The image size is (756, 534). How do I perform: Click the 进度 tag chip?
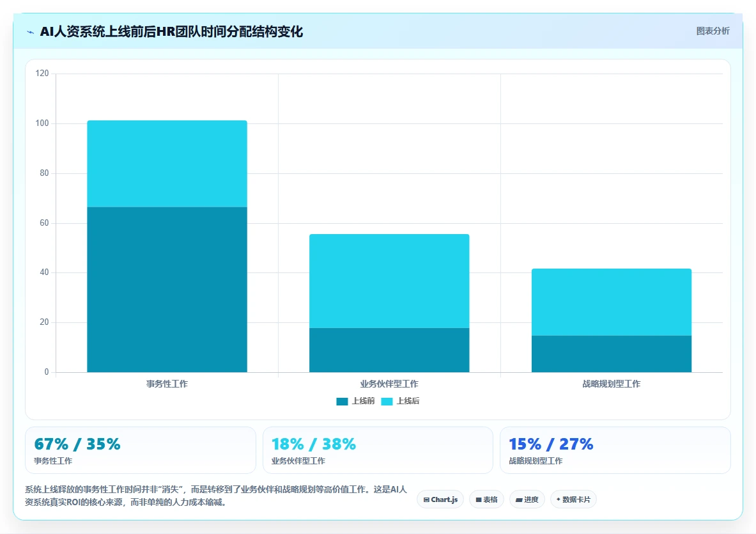(x=527, y=499)
